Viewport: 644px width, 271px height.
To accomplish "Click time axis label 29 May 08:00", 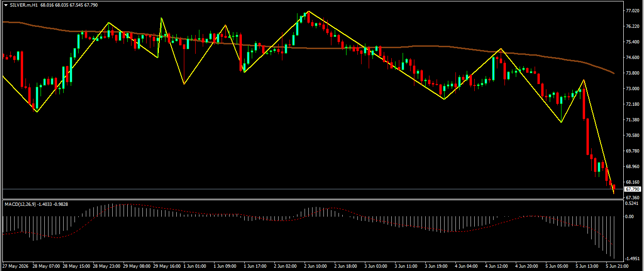I will [x=137, y=266].
